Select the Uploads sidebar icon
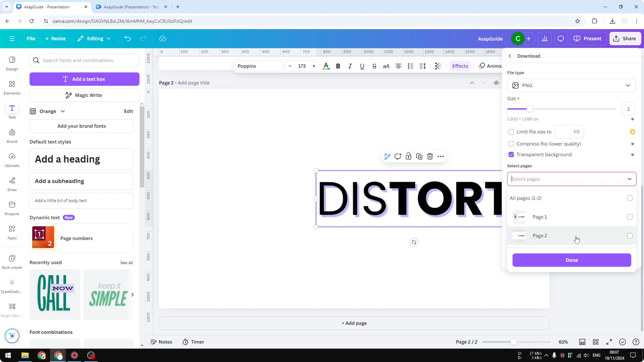 tap(12, 159)
